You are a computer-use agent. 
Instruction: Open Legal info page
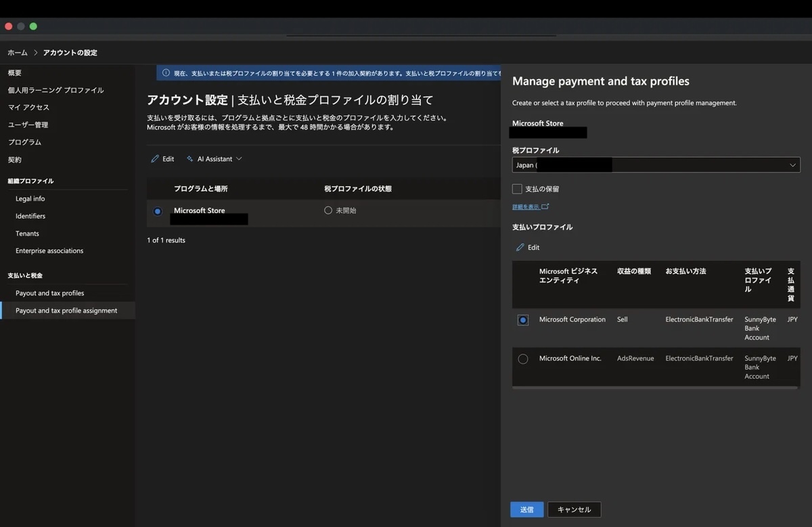[x=30, y=199]
